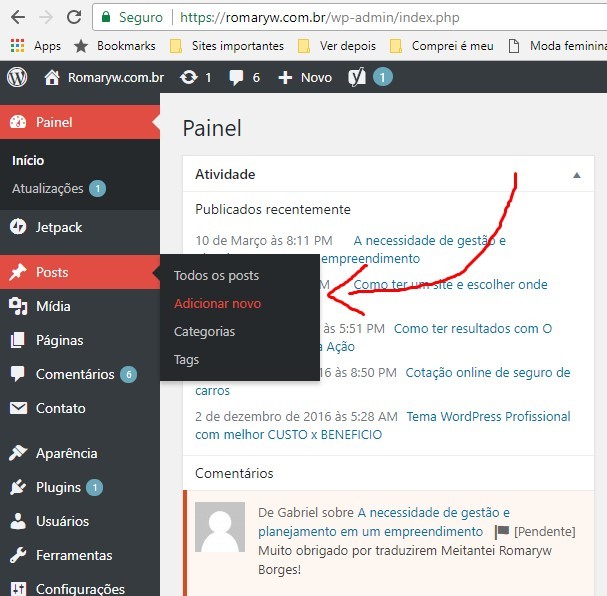The width and height of the screenshot is (607, 596).
Task: Open the Contato menu label
Action: click(x=61, y=408)
